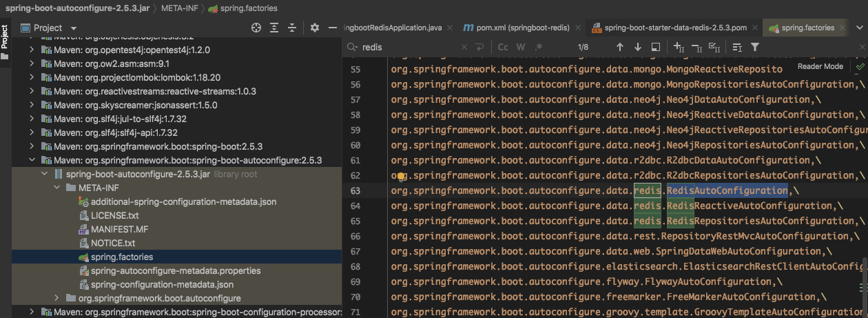Expand Maven jul-to-slf4j:1.7.32 node
Image resolution: width=868 pixels, height=318 pixels.
point(32,119)
